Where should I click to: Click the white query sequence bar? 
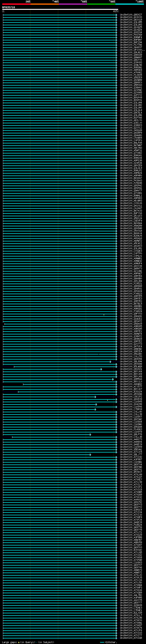pos(60,10)
